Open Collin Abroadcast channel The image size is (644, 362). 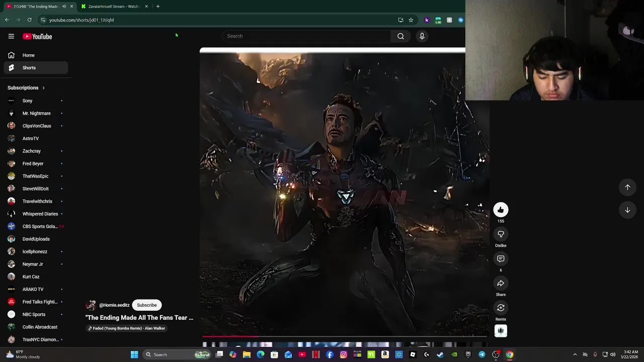(x=36, y=327)
